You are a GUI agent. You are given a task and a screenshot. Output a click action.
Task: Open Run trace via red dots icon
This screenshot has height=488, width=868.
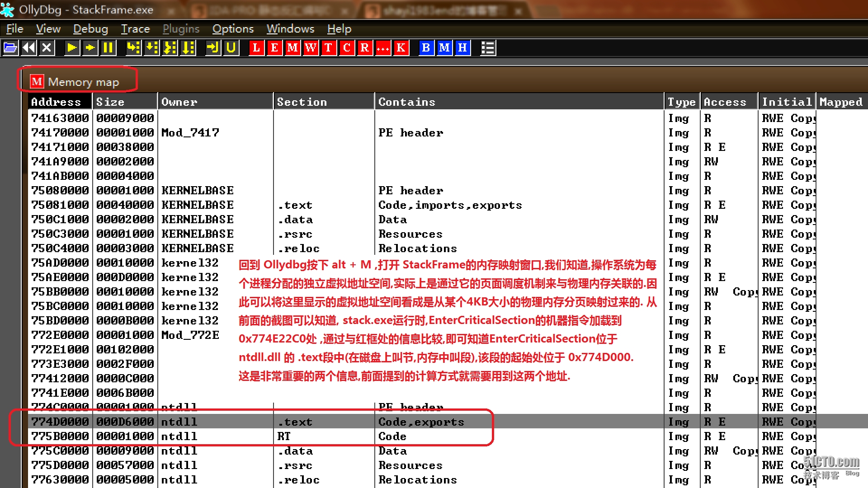pyautogui.click(x=383, y=47)
